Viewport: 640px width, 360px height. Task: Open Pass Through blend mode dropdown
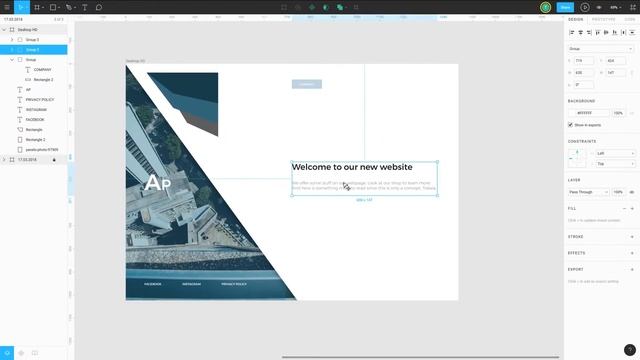tap(589, 192)
